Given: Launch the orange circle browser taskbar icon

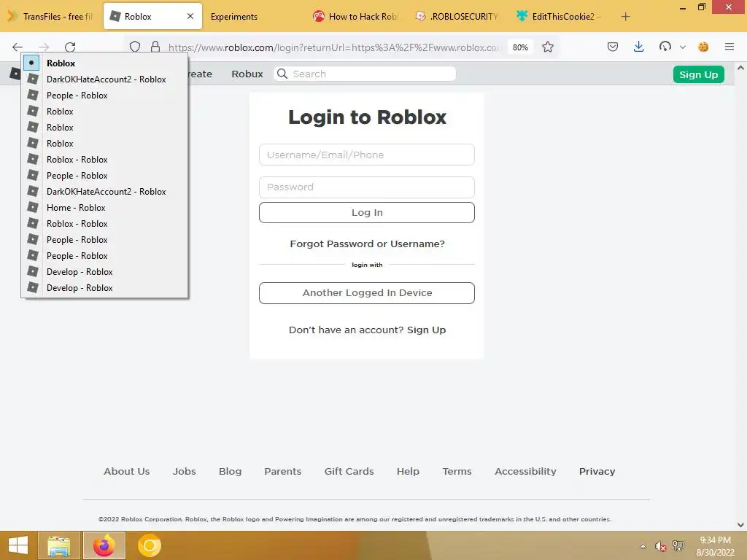Looking at the screenshot, I should (x=149, y=545).
